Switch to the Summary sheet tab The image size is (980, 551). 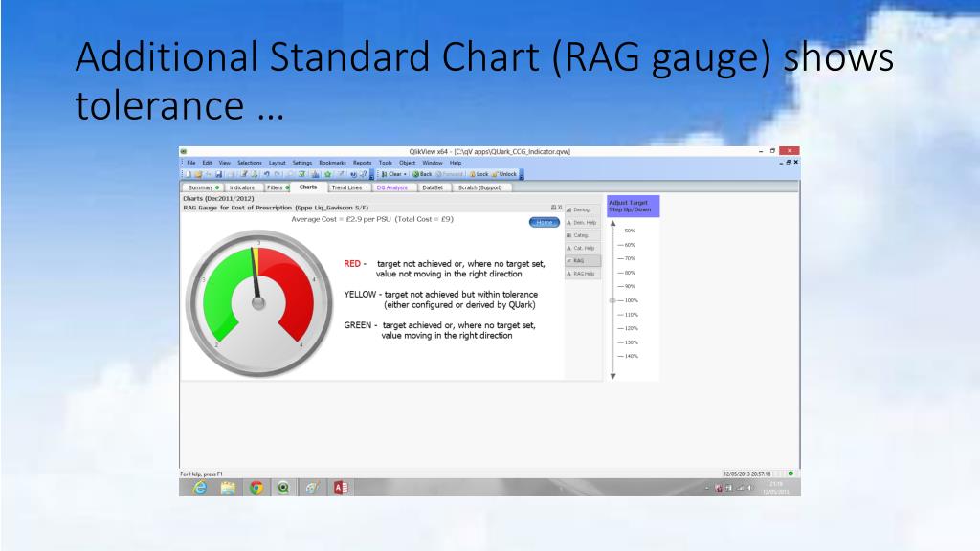pos(204,187)
